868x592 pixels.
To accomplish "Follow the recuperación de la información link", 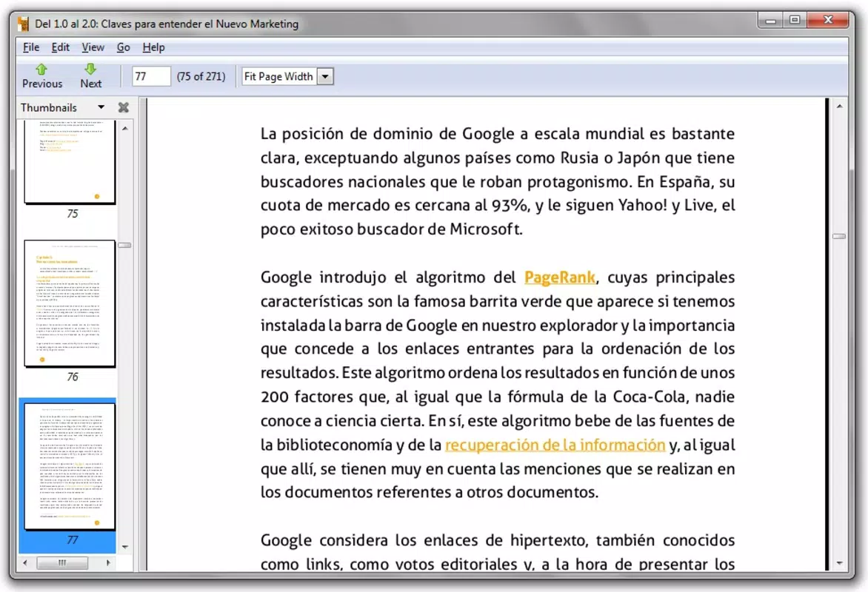I will 555,445.
